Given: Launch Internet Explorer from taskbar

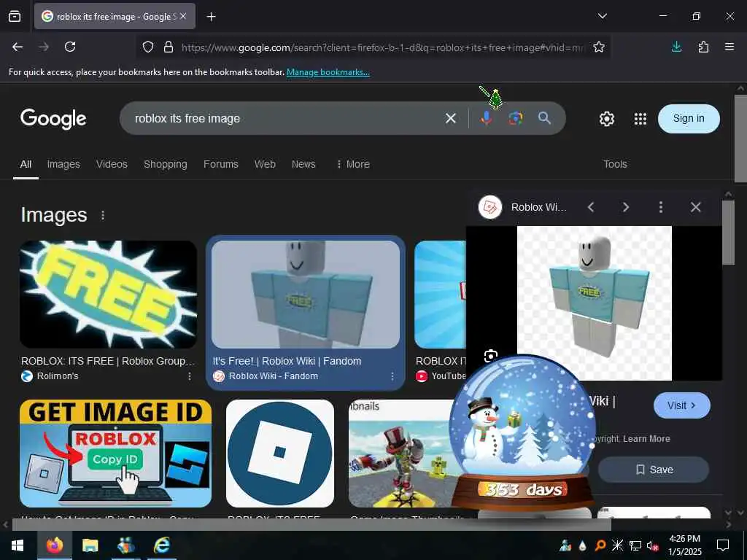Looking at the screenshot, I should pos(162,545).
